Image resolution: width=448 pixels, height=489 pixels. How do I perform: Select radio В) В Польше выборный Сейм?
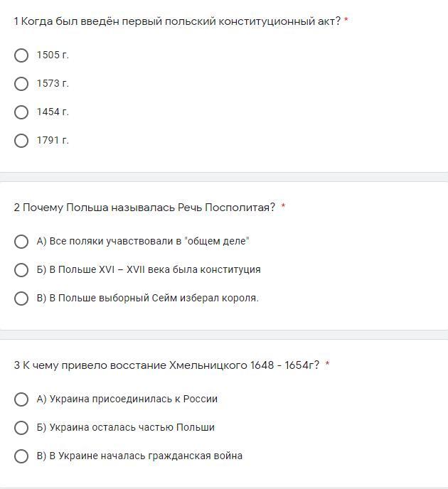[21, 299]
